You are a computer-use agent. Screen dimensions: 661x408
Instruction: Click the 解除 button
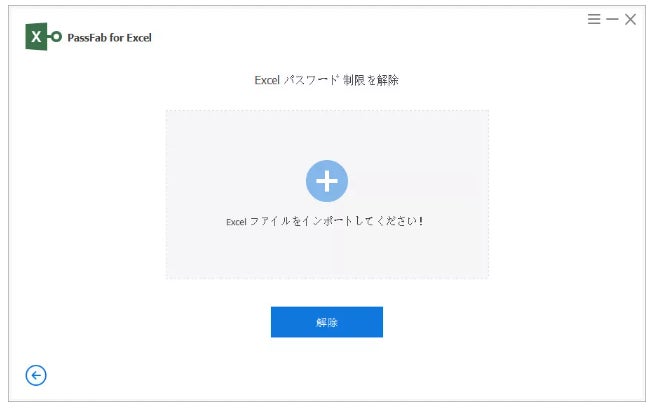tap(327, 322)
